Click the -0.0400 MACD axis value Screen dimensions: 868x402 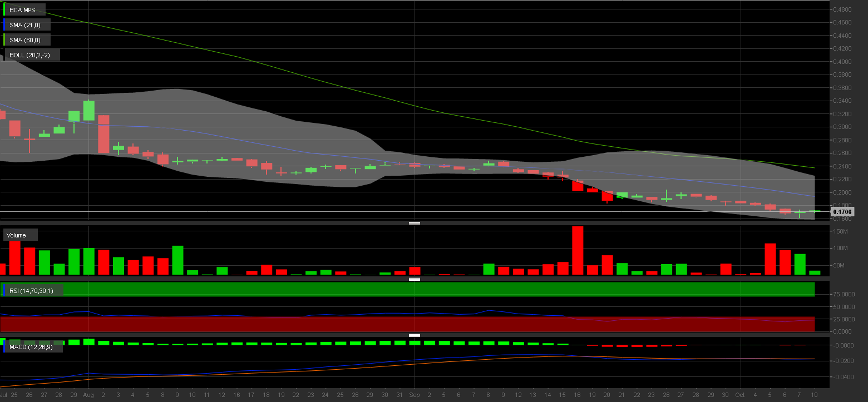[843, 377]
